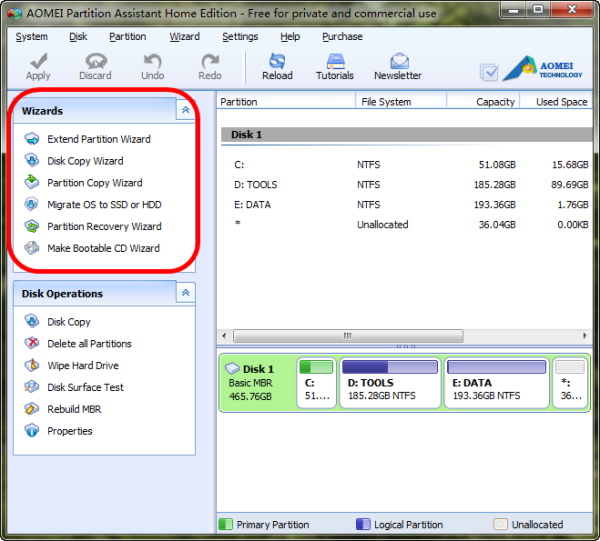Click the pane splitter grip dots
The height and width of the screenshot is (541, 600).
click(406, 346)
